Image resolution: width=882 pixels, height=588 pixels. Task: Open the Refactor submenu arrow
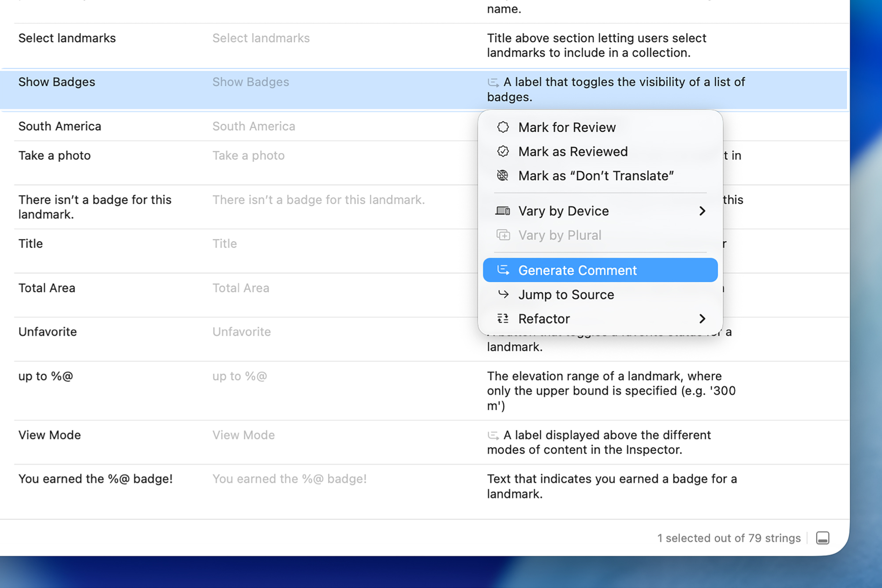703,318
